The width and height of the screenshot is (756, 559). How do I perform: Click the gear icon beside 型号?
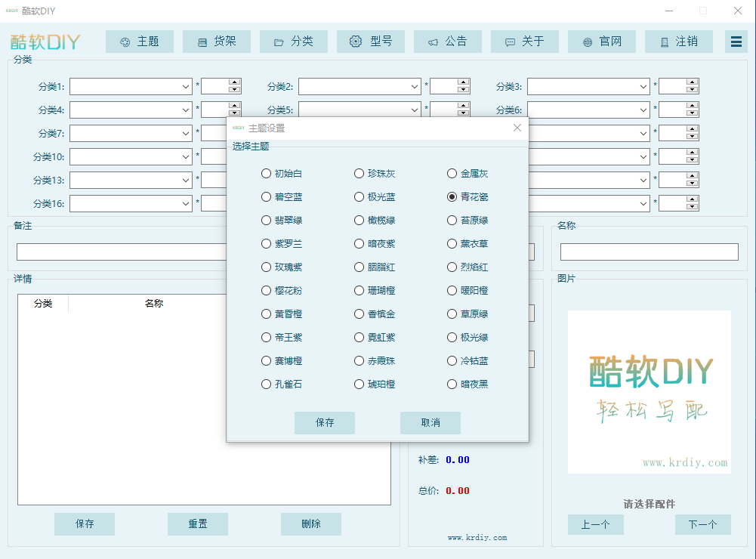(356, 42)
